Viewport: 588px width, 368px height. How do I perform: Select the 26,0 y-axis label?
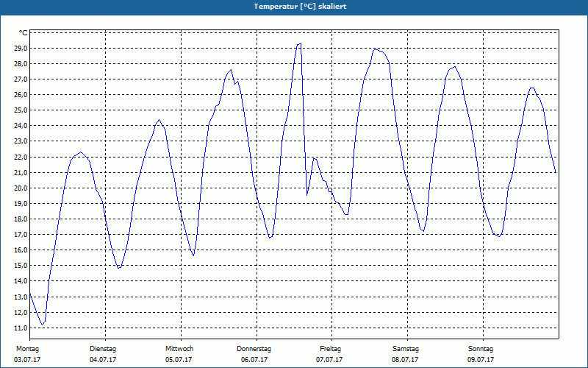(21, 95)
